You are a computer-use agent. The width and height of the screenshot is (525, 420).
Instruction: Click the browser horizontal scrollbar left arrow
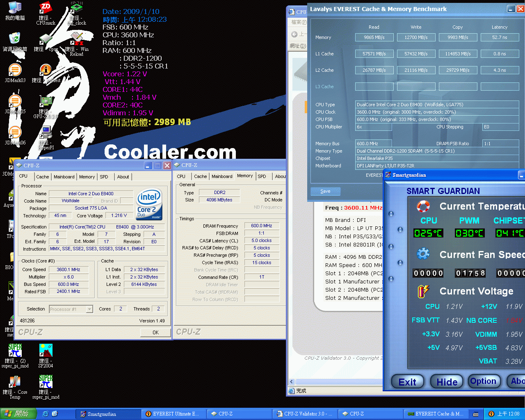coord(292,382)
